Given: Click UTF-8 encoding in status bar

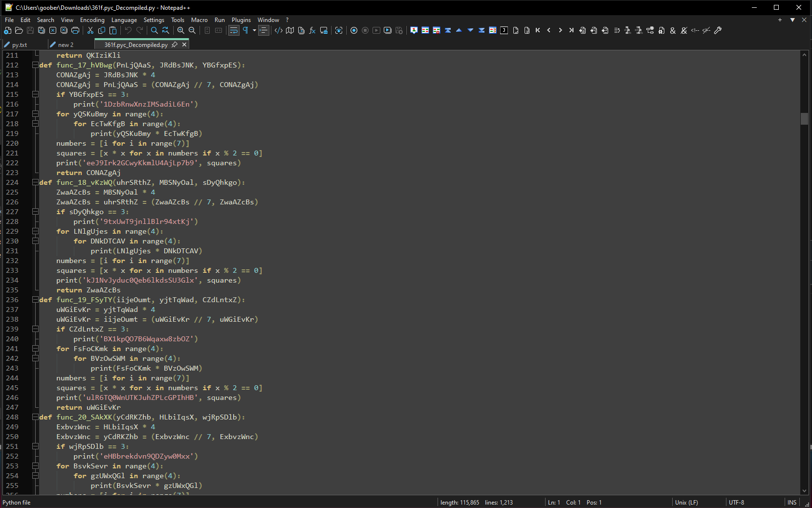Looking at the screenshot, I should (736, 502).
